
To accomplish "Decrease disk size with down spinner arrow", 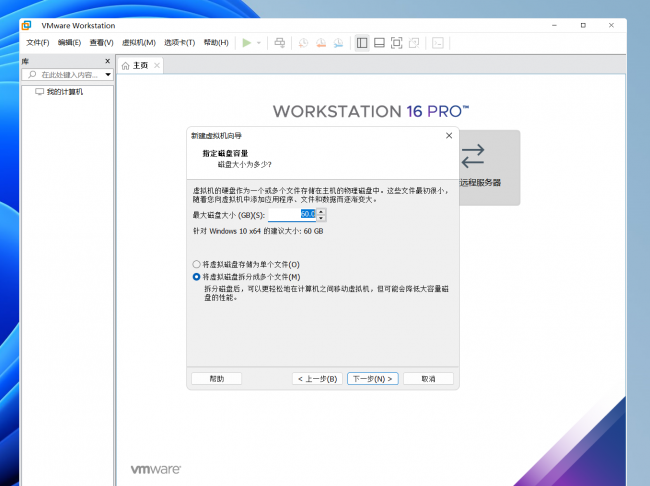I will pyautogui.click(x=321, y=218).
